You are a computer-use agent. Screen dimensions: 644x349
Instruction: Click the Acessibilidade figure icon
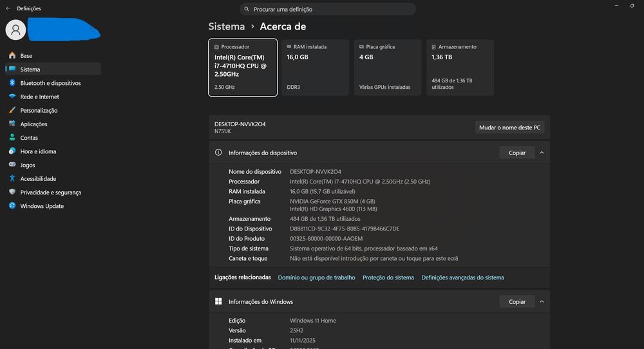point(12,178)
